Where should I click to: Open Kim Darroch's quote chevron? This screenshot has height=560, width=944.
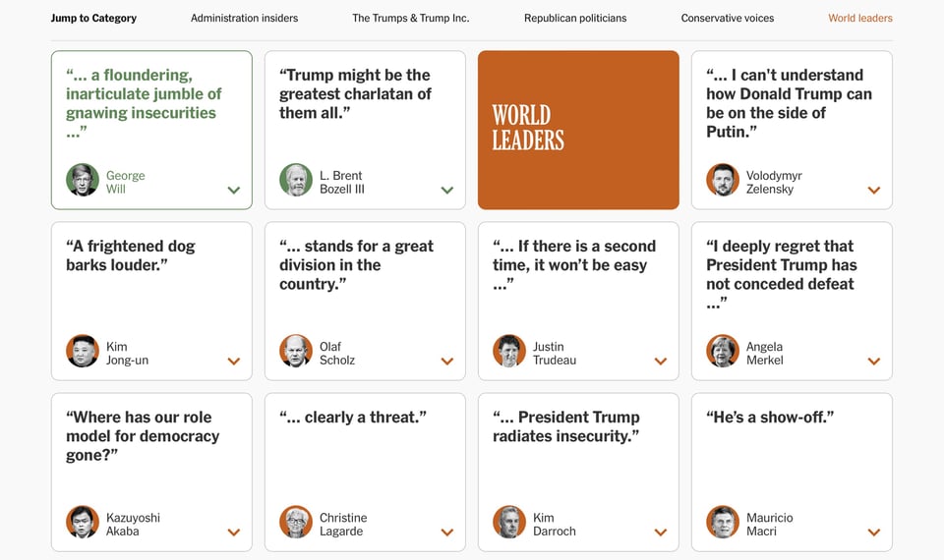coord(661,532)
